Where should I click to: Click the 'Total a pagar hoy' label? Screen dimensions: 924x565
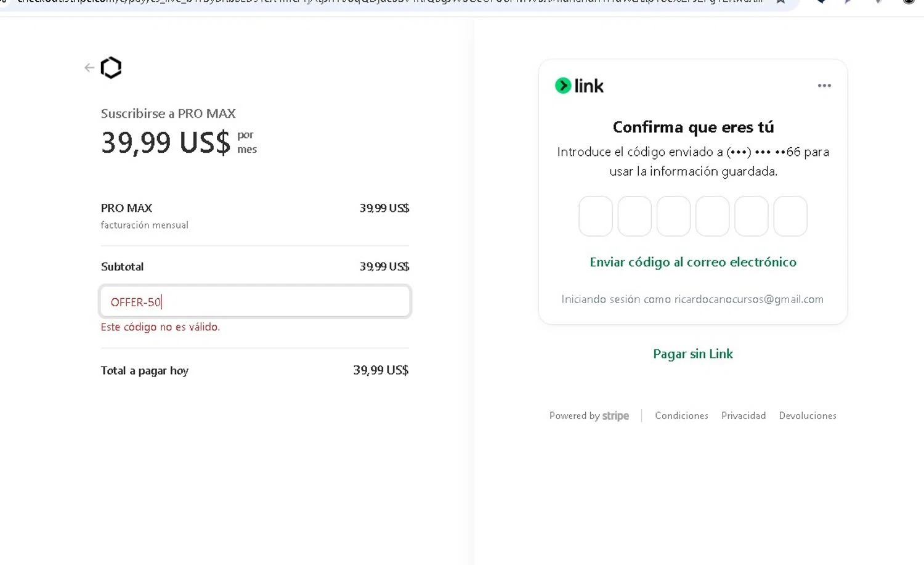145,370
